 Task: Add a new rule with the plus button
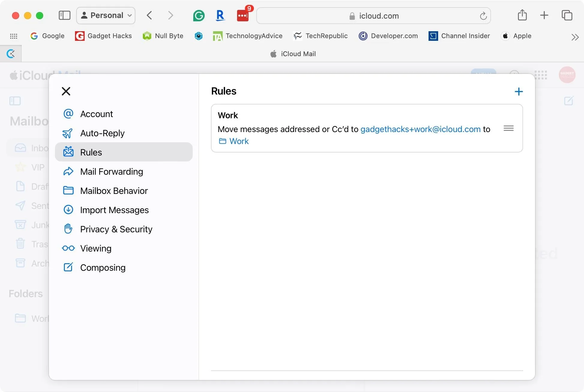coord(519,92)
